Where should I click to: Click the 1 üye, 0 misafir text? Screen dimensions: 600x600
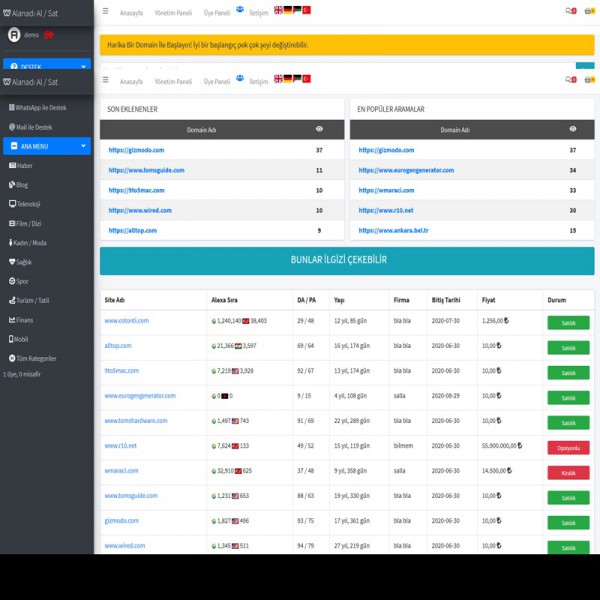pyautogui.click(x=22, y=374)
